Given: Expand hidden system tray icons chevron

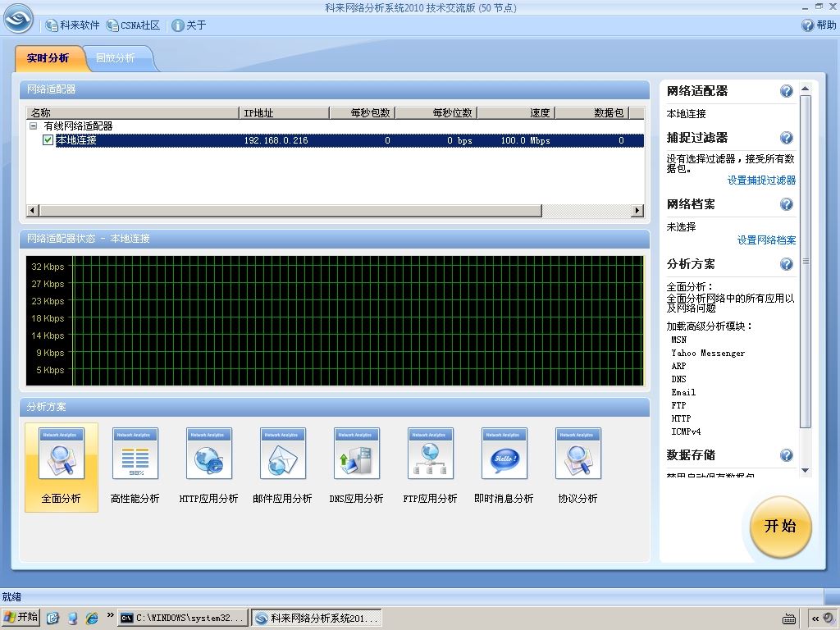Looking at the screenshot, I should pos(815,619).
